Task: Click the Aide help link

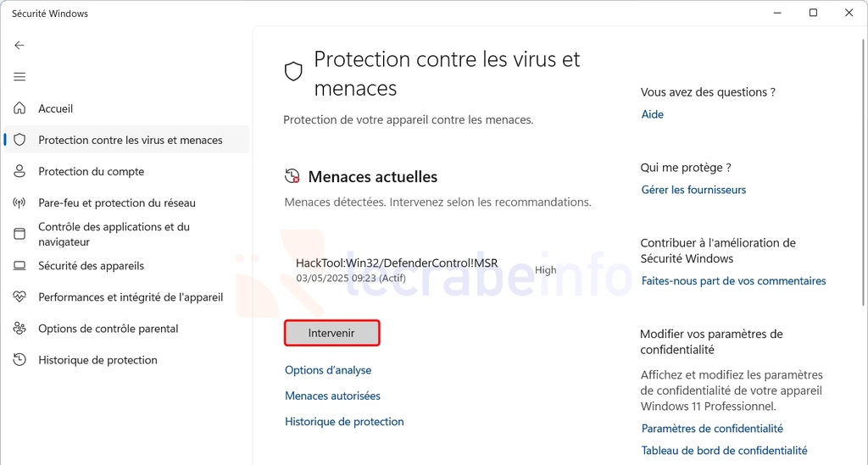Action: 653,114
